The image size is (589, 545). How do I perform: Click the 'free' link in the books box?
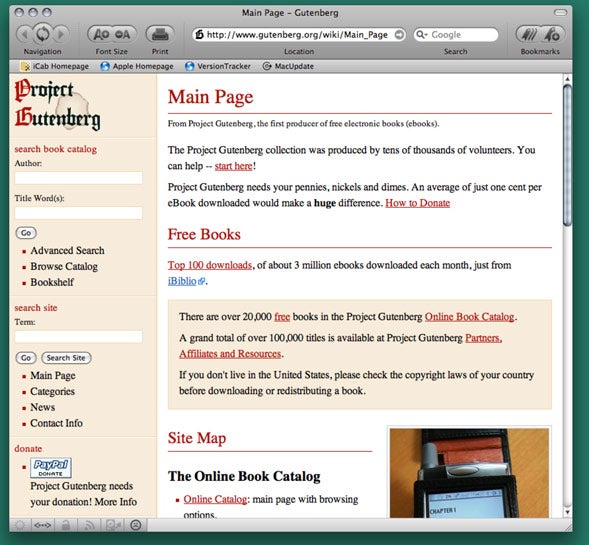click(282, 317)
